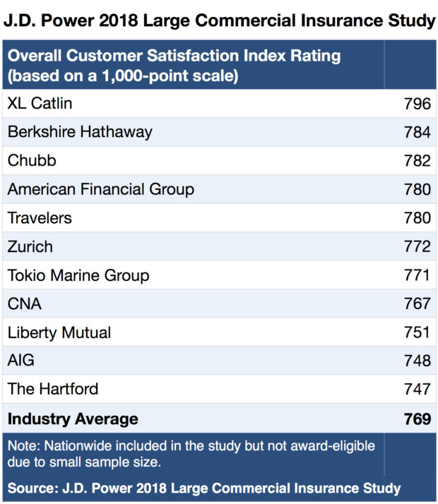Click the Berkshire Hathaway row

click(x=80, y=132)
